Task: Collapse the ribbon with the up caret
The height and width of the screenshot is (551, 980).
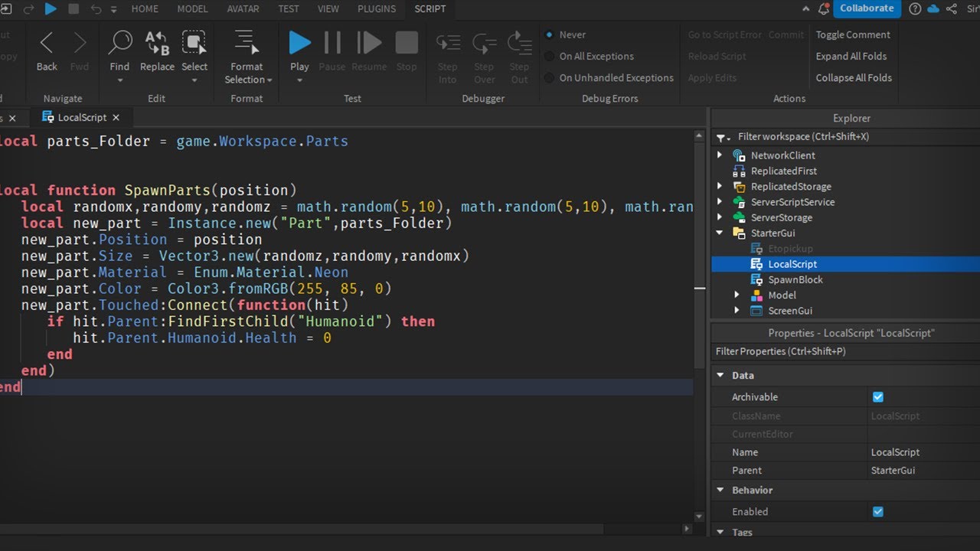Action: [806, 9]
